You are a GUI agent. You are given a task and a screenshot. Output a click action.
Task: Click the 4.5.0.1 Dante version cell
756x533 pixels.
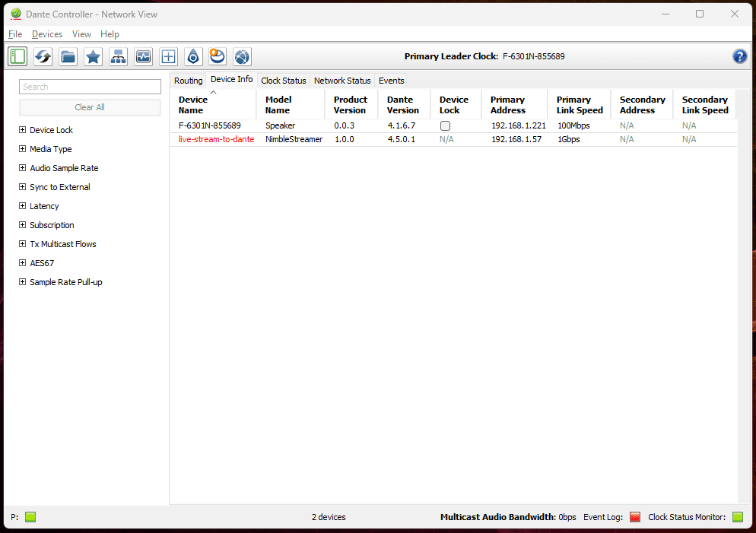(x=402, y=139)
